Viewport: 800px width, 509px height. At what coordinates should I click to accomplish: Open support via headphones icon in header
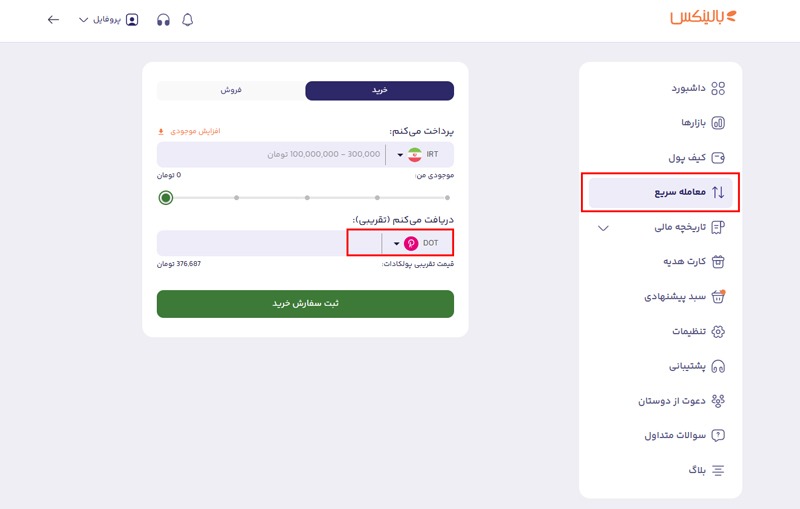pyautogui.click(x=163, y=20)
